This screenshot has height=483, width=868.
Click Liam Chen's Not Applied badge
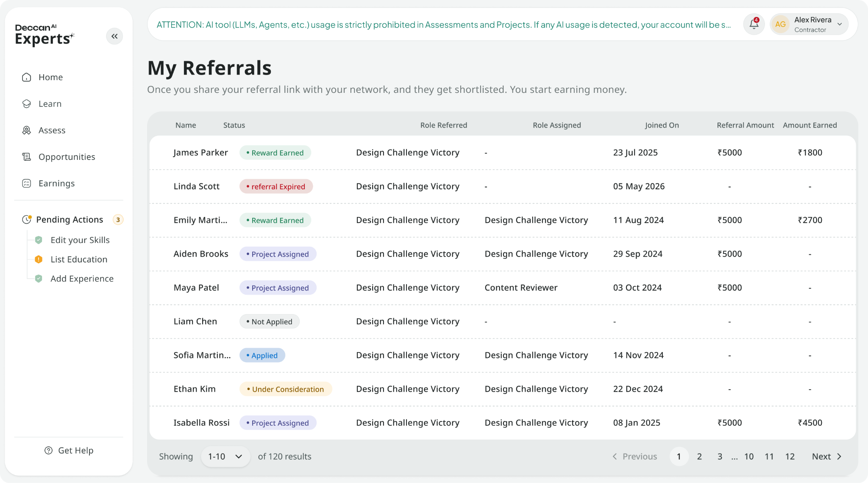coord(269,321)
